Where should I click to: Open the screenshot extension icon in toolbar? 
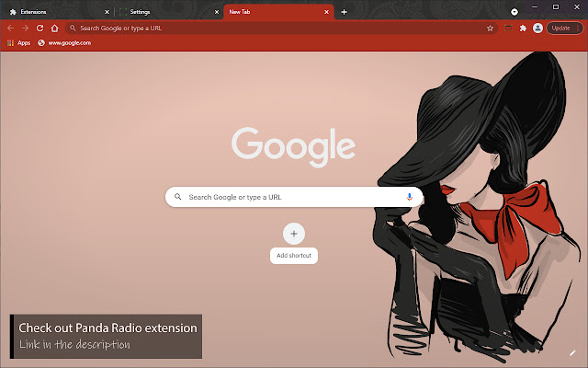(x=508, y=29)
